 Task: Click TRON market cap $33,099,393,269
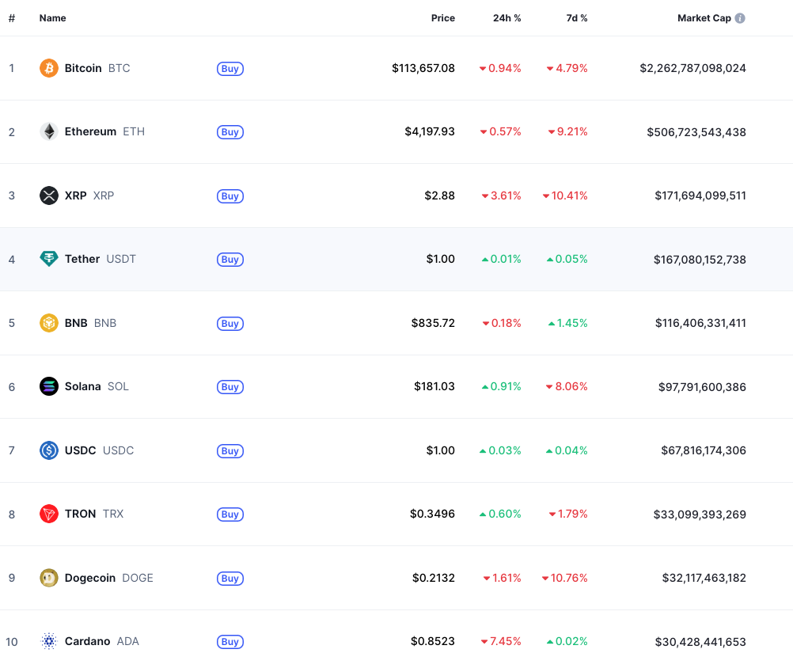point(700,514)
